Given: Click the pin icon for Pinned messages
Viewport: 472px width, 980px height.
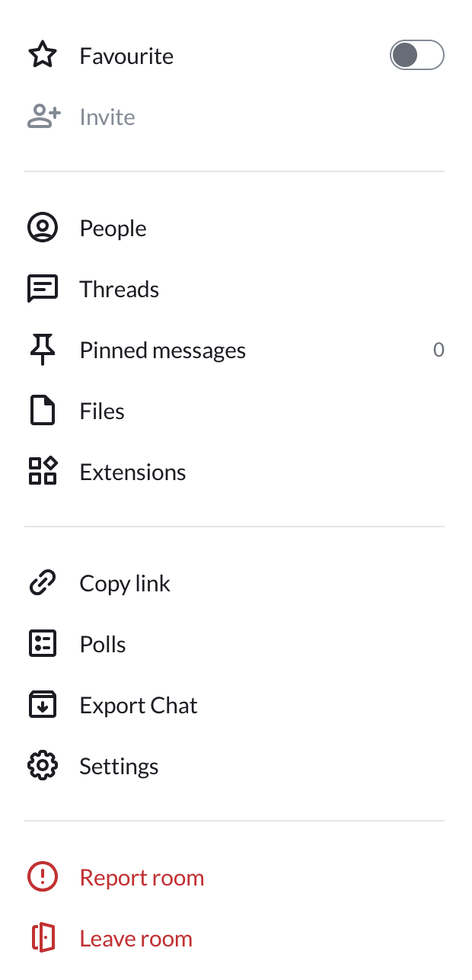Looking at the screenshot, I should (x=43, y=351).
